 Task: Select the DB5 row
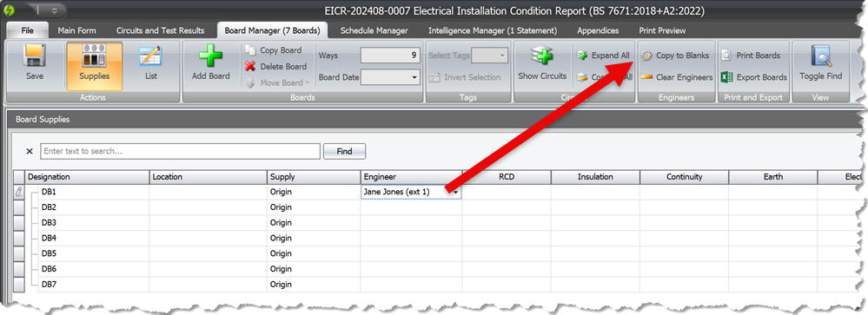tap(50, 253)
